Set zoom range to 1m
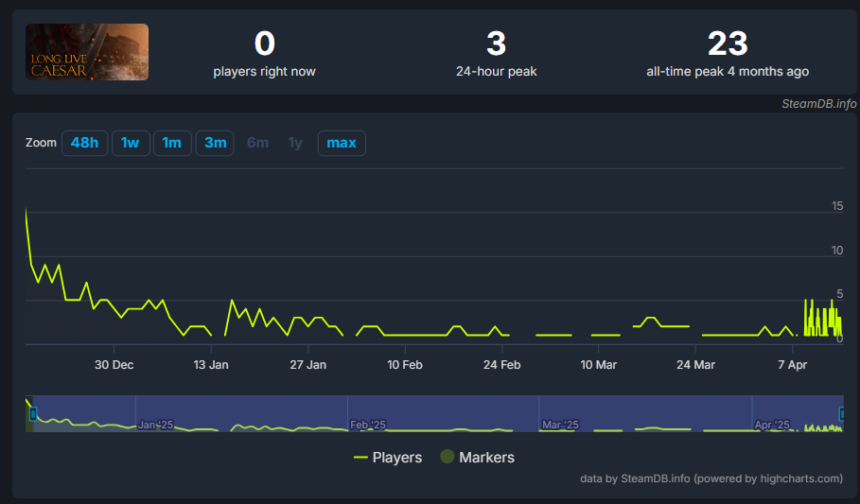860x504 pixels. [x=172, y=143]
